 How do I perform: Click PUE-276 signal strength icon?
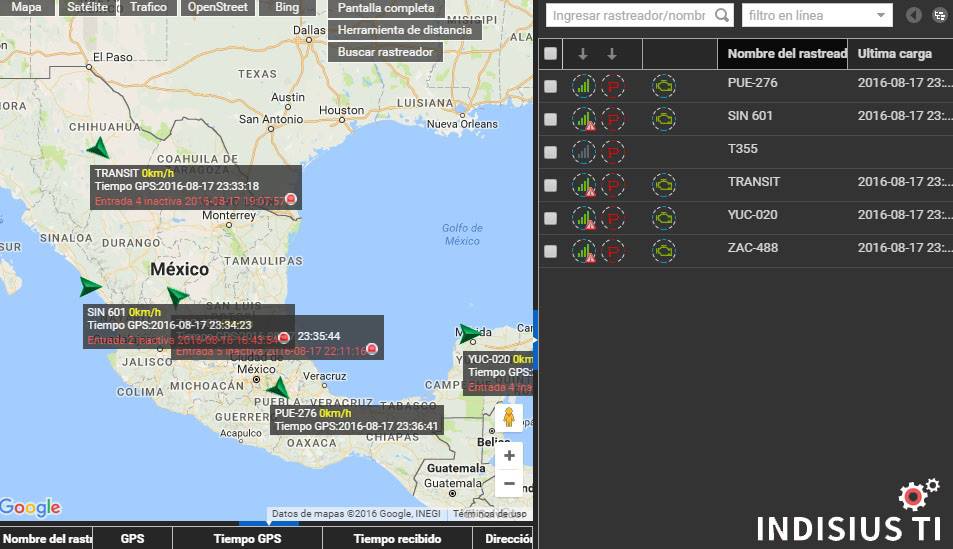[x=583, y=86]
